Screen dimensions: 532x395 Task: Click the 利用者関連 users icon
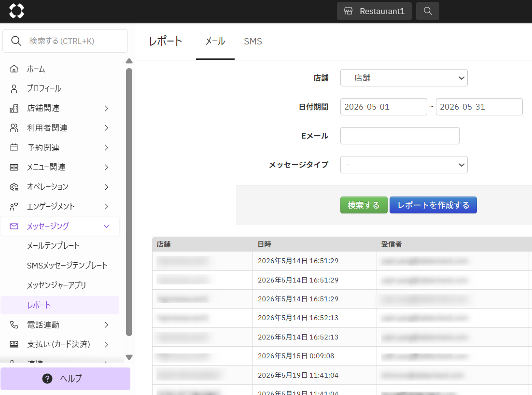[x=14, y=128]
